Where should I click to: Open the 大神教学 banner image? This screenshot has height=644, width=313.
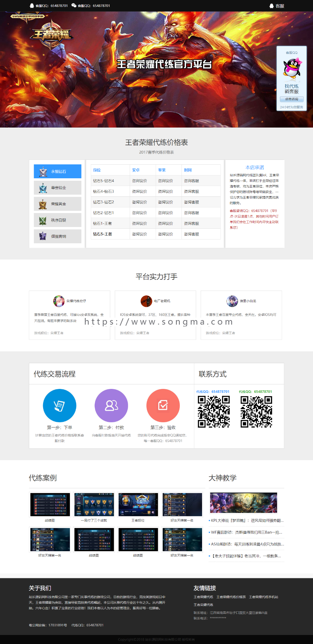coord(243,503)
